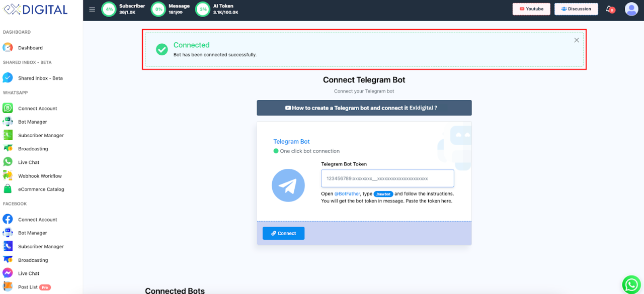Open the user profile avatar
The image size is (644, 294).
click(631, 9)
